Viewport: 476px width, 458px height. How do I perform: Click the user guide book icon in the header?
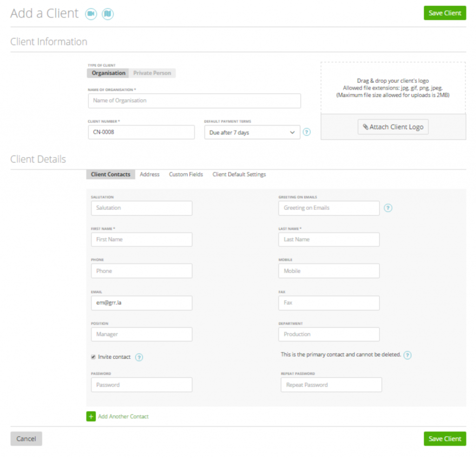107,14
